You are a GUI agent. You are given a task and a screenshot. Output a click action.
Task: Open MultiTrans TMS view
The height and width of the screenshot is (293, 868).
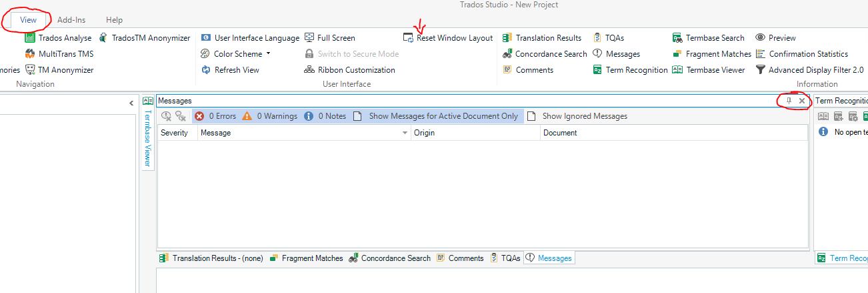click(x=59, y=54)
